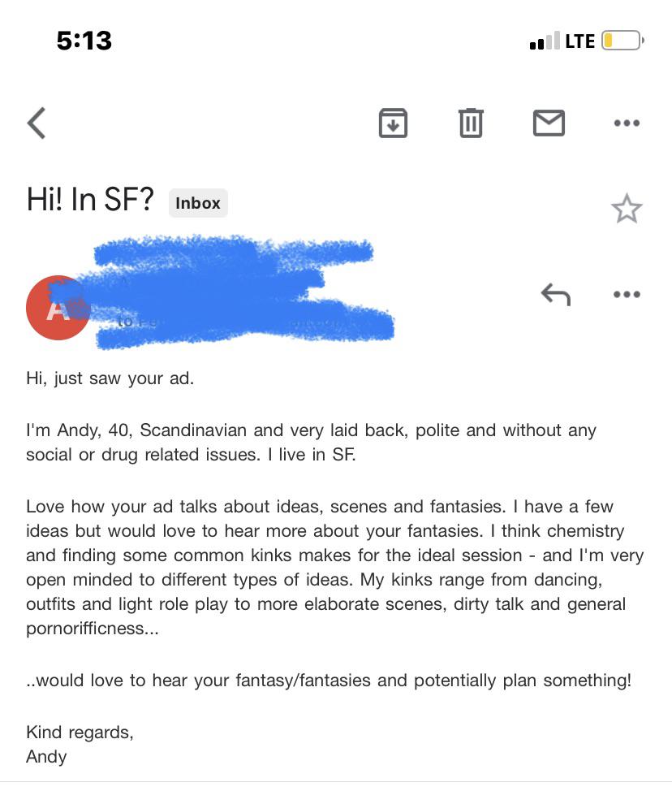Select the Inbox label chip
This screenshot has width=672, height=791.
(x=197, y=203)
